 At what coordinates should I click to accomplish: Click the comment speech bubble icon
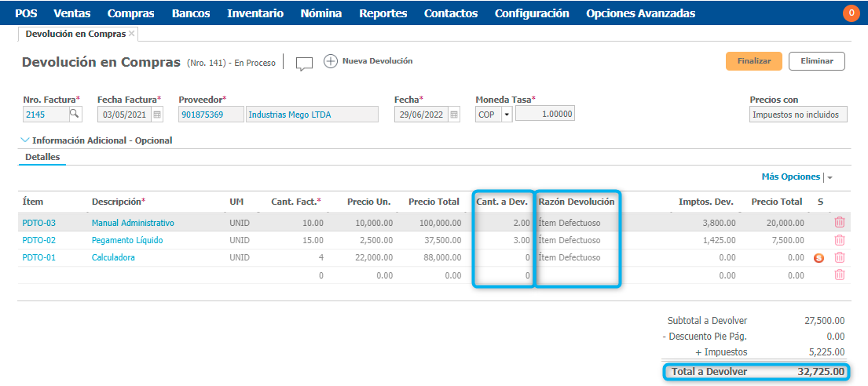coord(304,64)
